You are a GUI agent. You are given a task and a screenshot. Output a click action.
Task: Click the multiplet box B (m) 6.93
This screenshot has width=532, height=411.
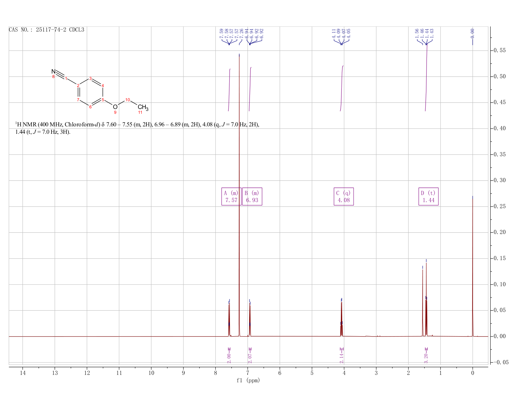coord(252,196)
